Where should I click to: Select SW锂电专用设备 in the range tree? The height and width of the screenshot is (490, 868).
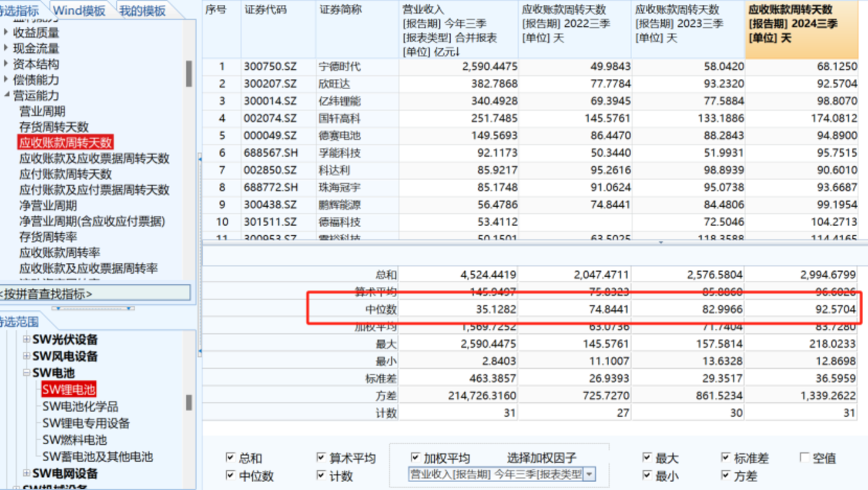pos(86,423)
